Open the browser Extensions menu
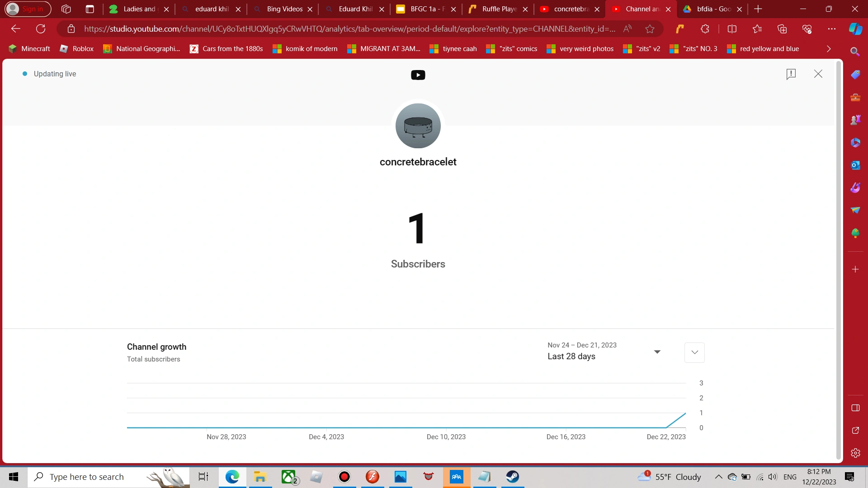 (x=705, y=29)
